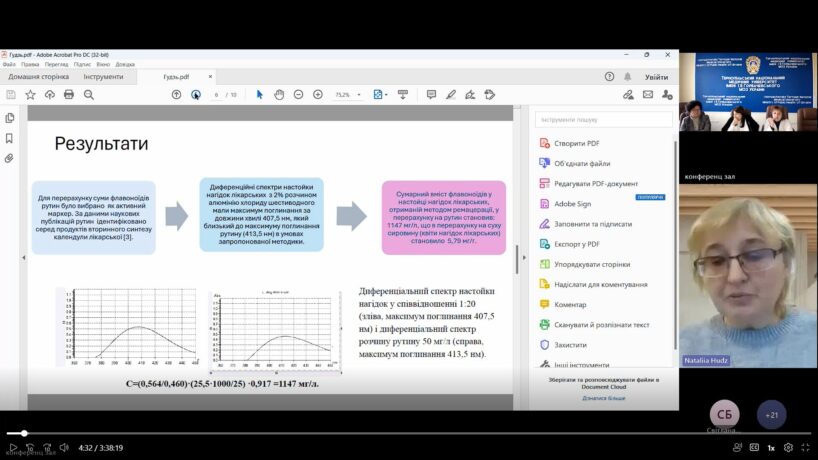Click the zoom in plus icon

coord(318,94)
